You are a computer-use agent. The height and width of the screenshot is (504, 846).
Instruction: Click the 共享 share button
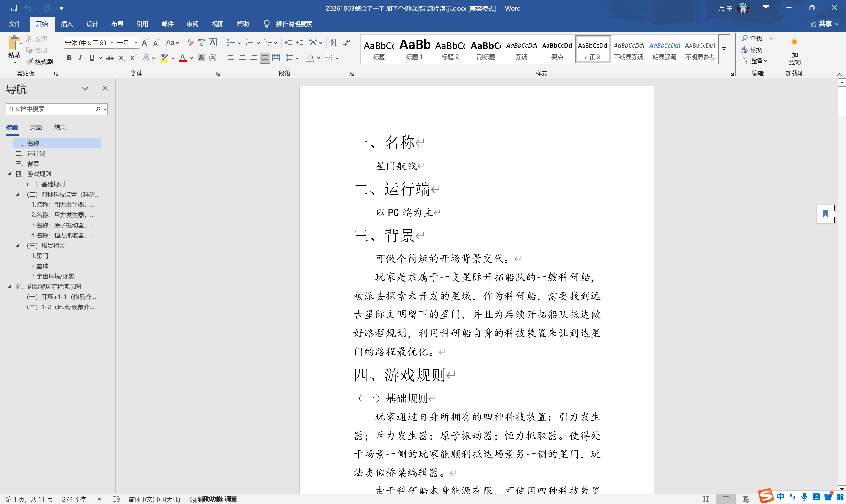824,24
